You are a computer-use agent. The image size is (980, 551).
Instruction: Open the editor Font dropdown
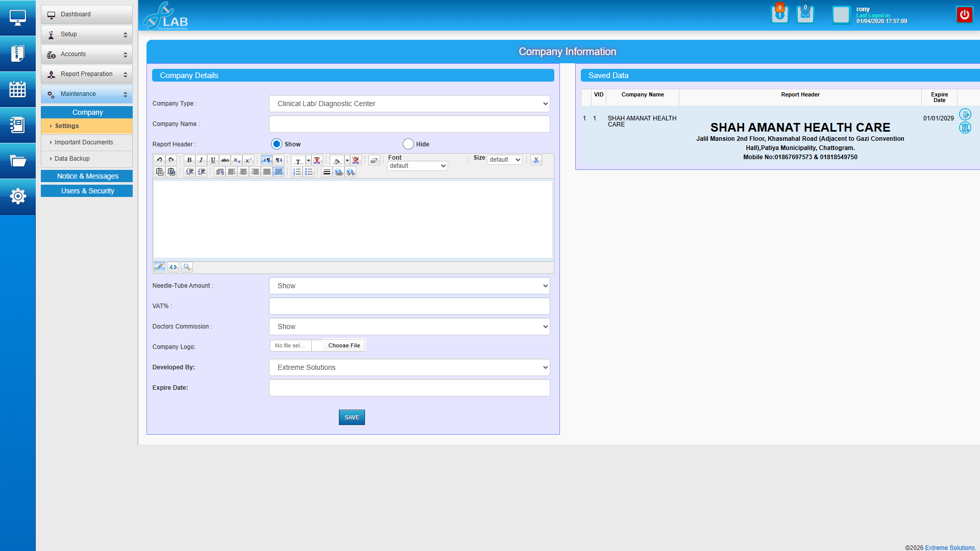pos(418,166)
